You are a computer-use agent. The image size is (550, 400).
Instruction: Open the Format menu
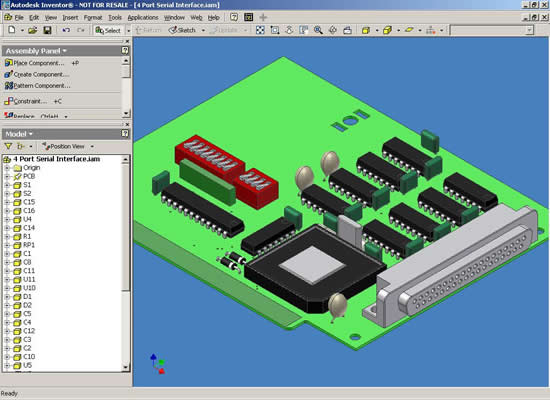coord(93,17)
